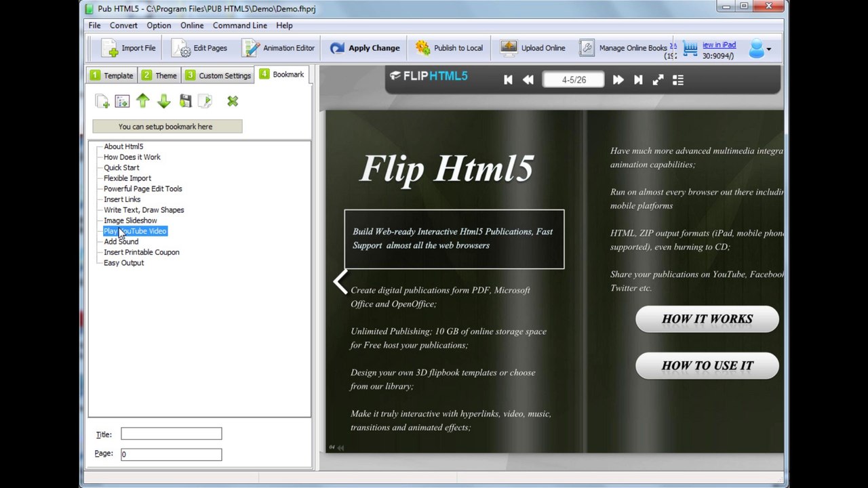Select 'Powerful Page Edit Tools' bookmark

point(142,189)
